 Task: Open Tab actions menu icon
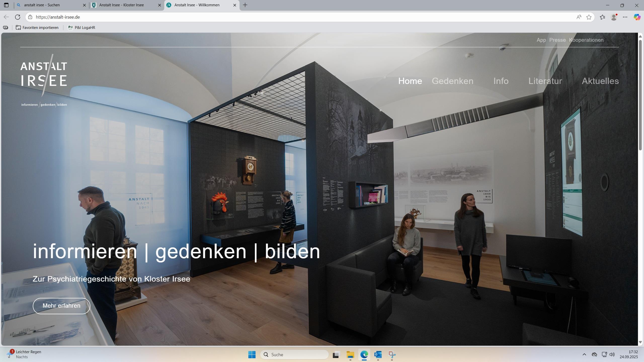pos(6,5)
